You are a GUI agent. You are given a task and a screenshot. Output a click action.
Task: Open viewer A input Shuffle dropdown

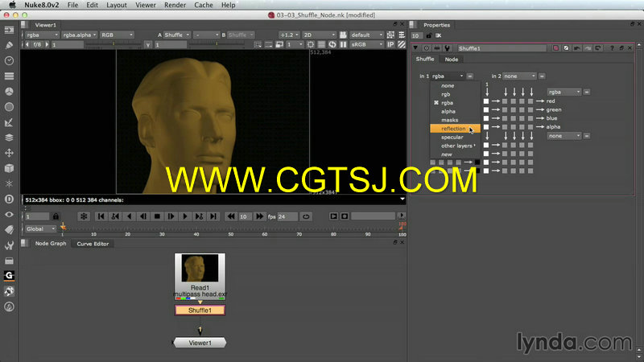pyautogui.click(x=177, y=35)
